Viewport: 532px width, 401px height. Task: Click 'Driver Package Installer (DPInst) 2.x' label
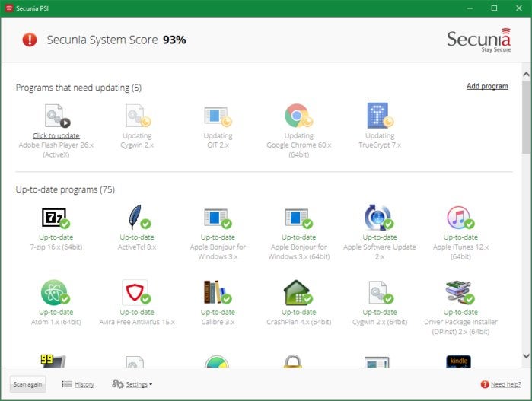click(460, 326)
